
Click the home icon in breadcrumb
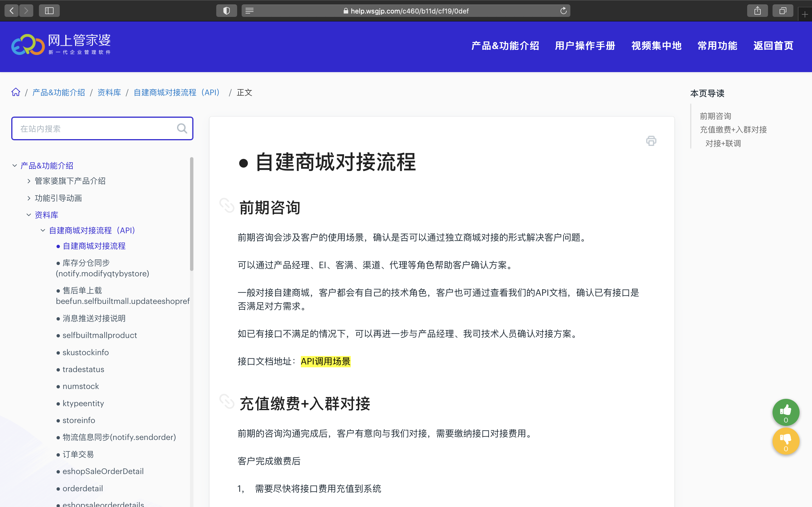(16, 92)
